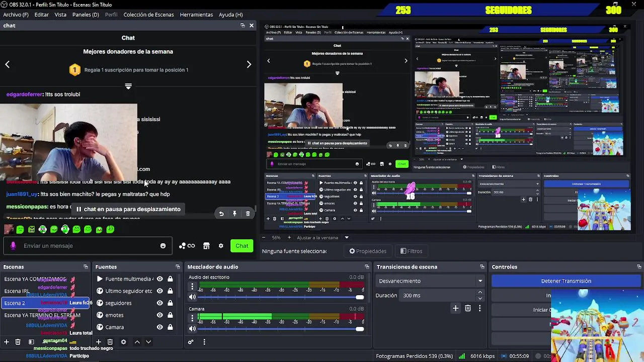644x362 pixels.
Task: Open the Vista menu
Action: point(60,15)
